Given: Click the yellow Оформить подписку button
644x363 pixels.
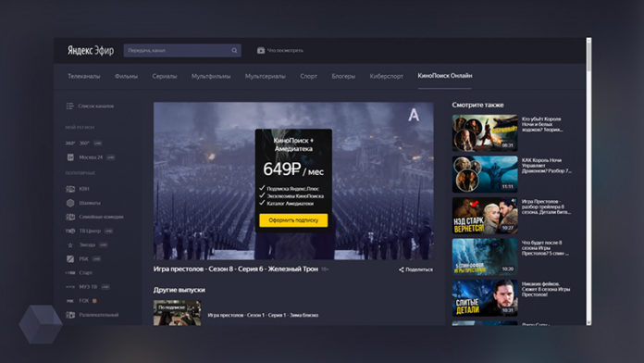Looking at the screenshot, I should [293, 220].
